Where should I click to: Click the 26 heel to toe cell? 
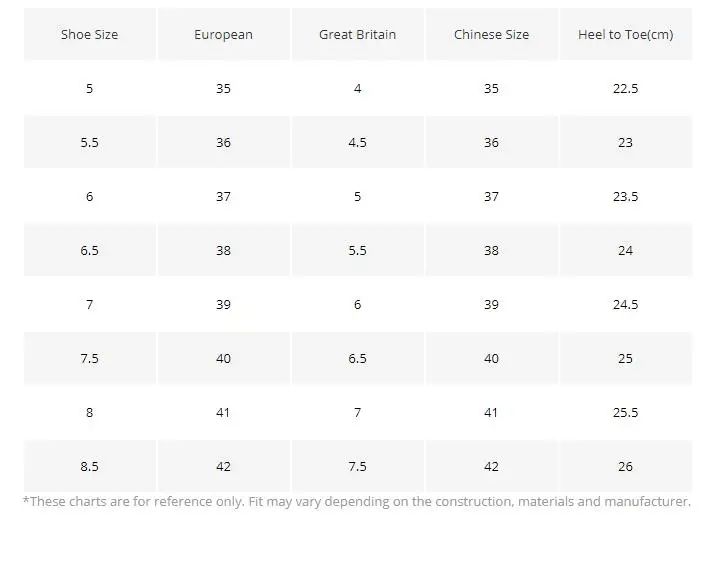coord(625,467)
